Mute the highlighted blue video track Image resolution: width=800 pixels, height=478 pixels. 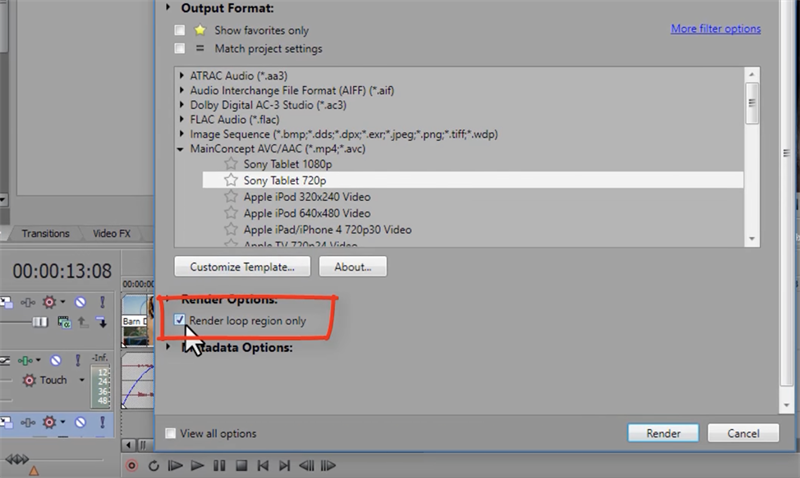(80, 422)
